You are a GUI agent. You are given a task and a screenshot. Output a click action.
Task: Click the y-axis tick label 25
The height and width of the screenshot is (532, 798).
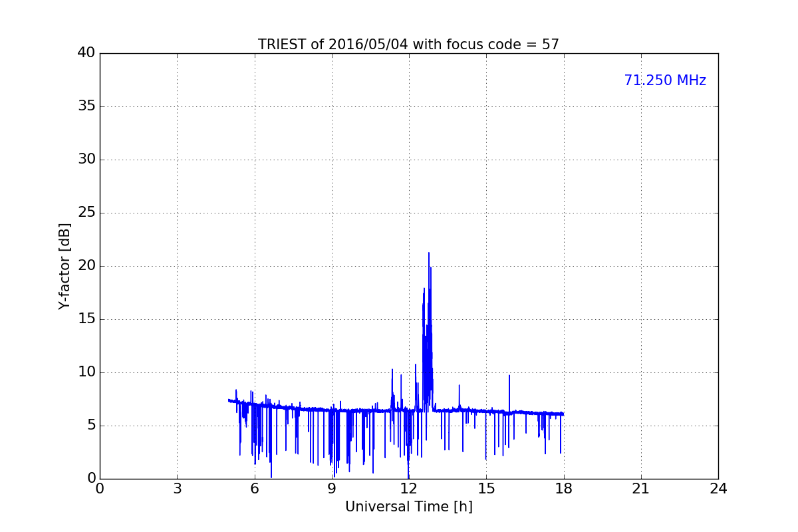[x=86, y=213]
